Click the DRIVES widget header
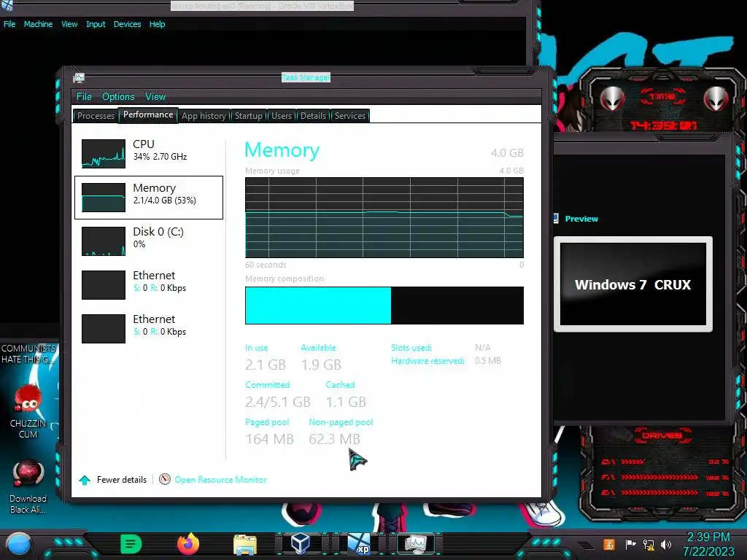This screenshot has height=560, width=747. click(x=662, y=435)
